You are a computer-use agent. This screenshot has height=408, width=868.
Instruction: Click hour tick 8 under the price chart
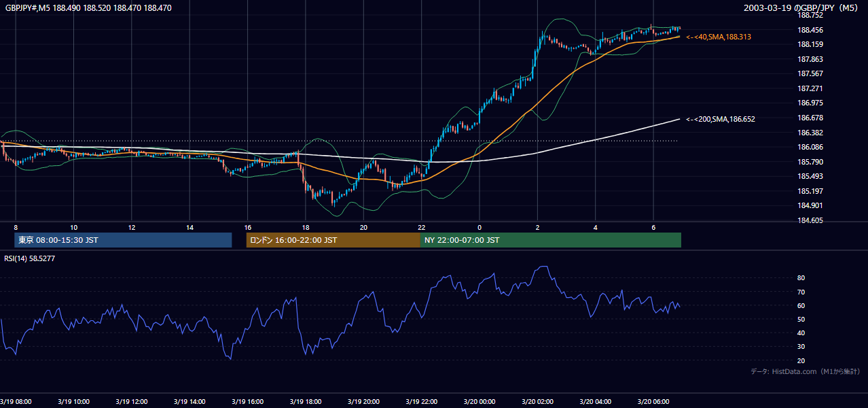tap(16, 227)
